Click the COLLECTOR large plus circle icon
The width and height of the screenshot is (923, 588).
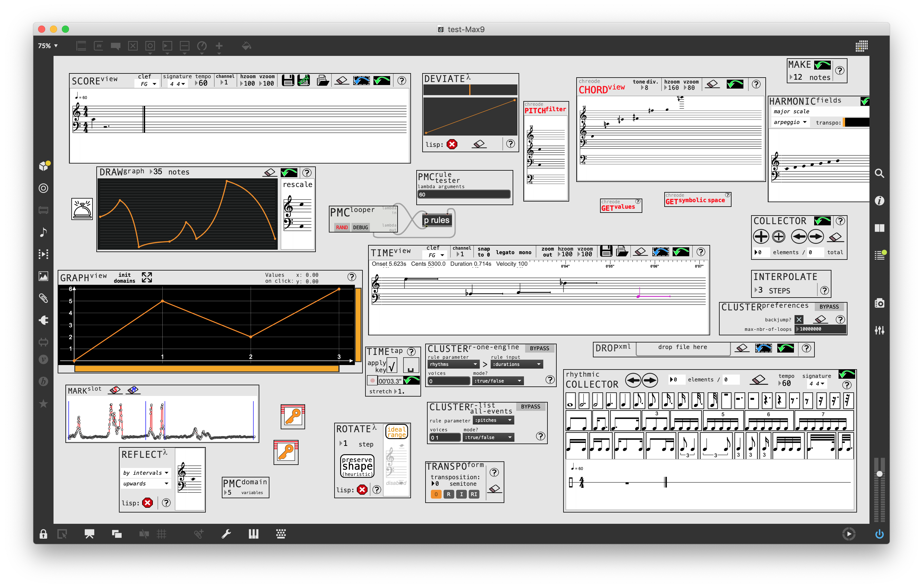point(761,237)
